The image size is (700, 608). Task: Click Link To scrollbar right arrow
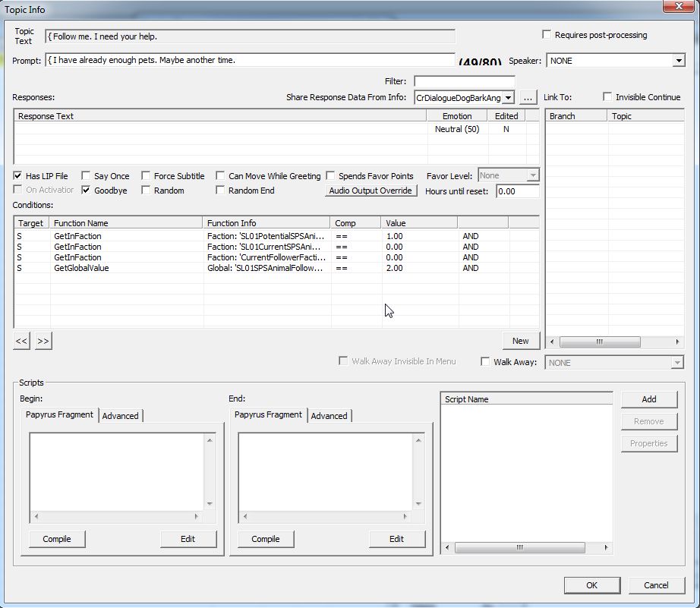[677, 342]
